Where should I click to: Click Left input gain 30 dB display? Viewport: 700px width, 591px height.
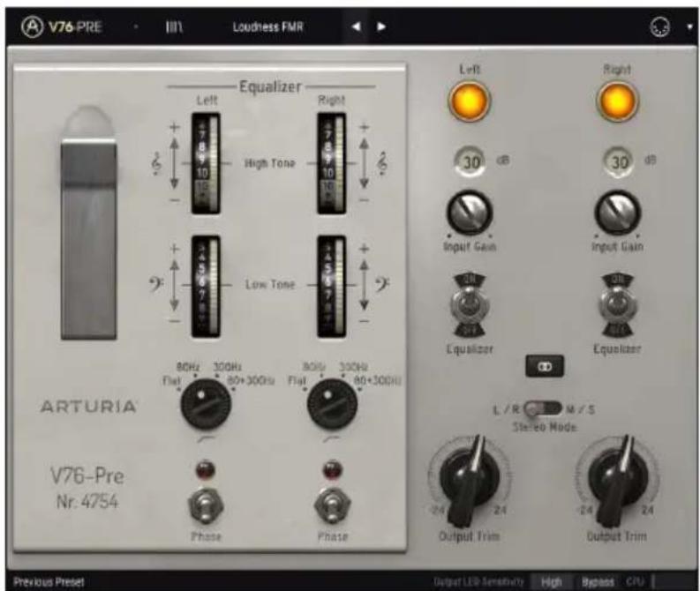(471, 161)
